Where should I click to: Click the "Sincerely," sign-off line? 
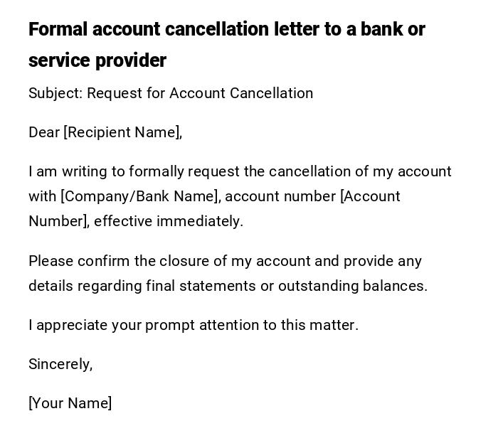[x=60, y=364]
